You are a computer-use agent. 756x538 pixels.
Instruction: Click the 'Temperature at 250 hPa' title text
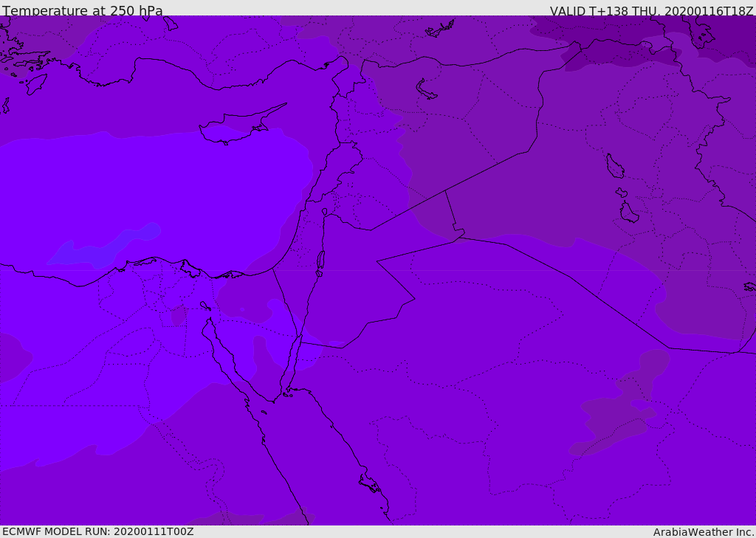tap(83, 10)
